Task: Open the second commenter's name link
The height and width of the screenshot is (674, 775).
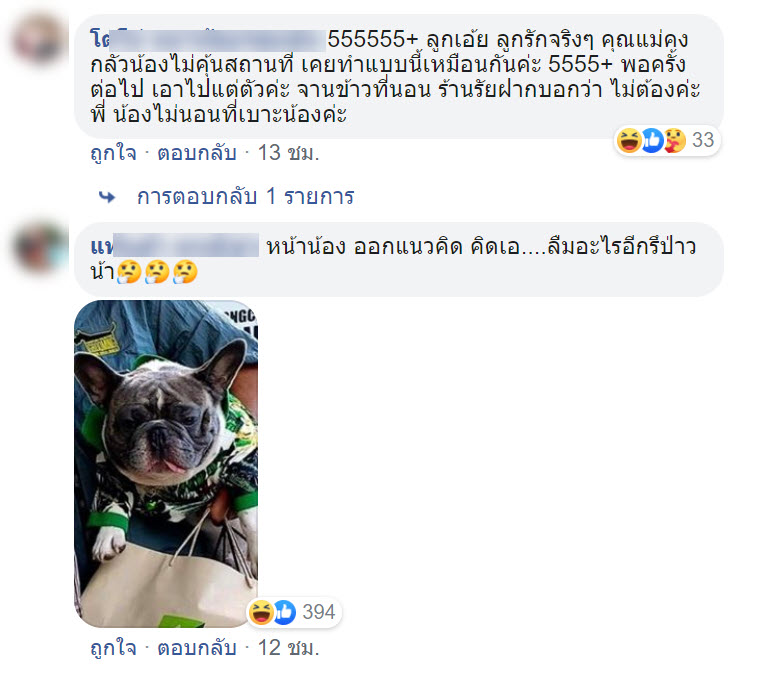Action: point(174,246)
